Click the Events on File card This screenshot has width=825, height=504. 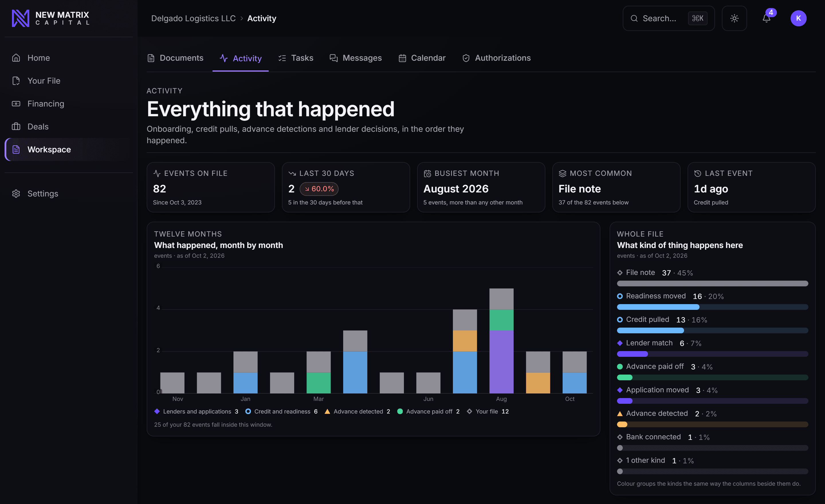pos(211,187)
